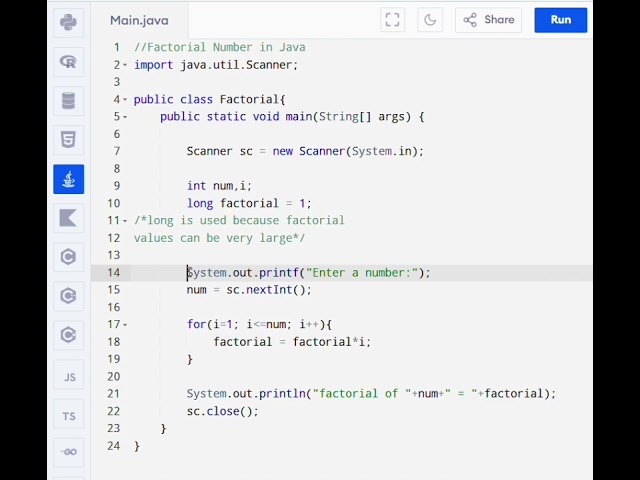Toggle dark mode with the moon icon
The image size is (640, 480).
point(430,20)
